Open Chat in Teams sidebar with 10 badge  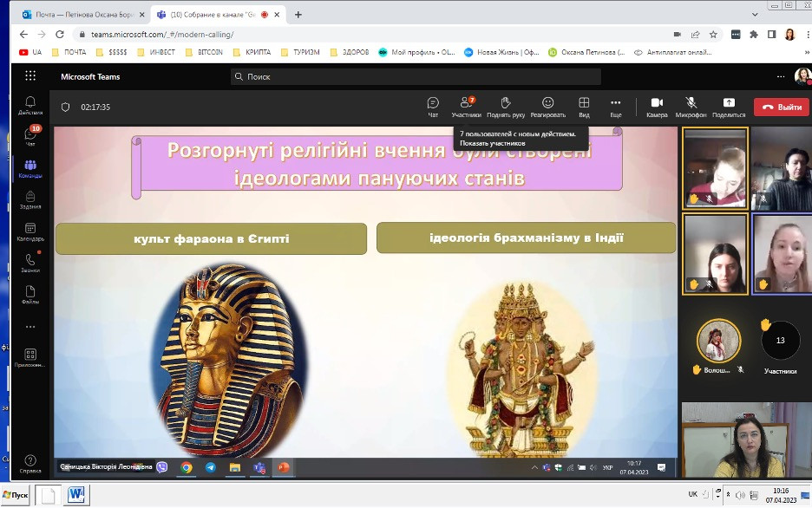[30, 135]
